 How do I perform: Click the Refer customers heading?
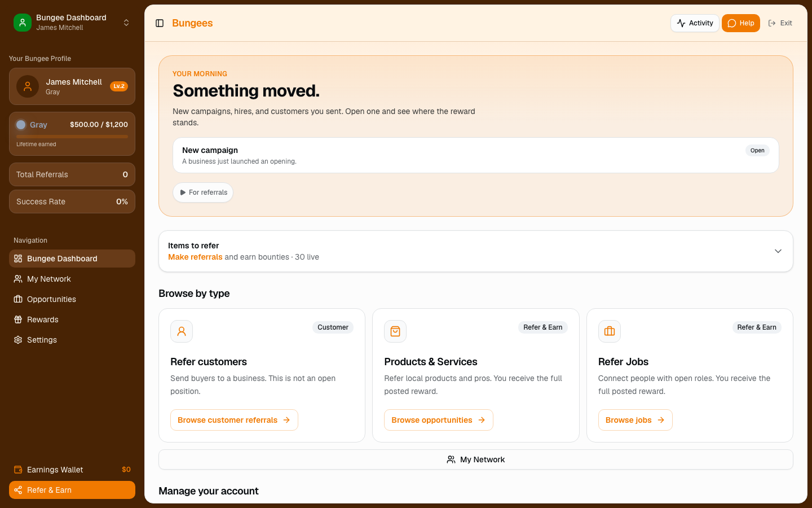209,362
